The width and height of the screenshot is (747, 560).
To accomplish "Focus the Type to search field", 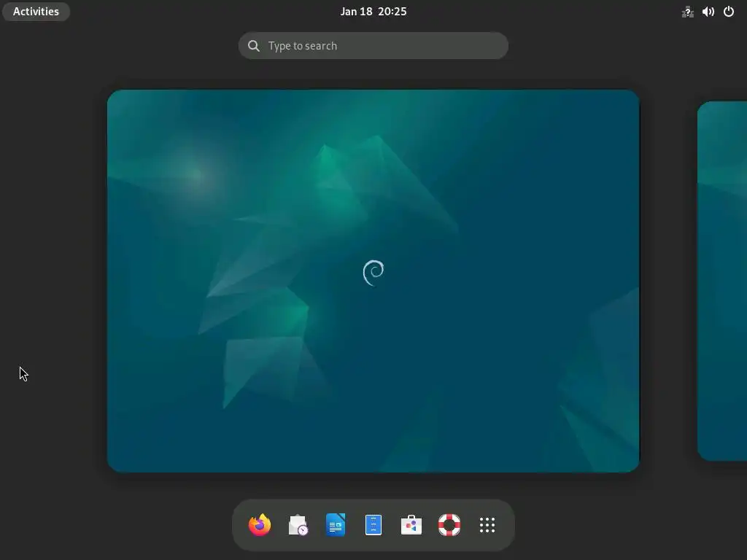I will [x=373, y=46].
